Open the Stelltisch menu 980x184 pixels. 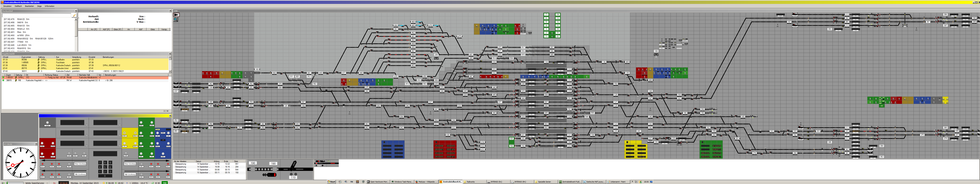click(18, 6)
